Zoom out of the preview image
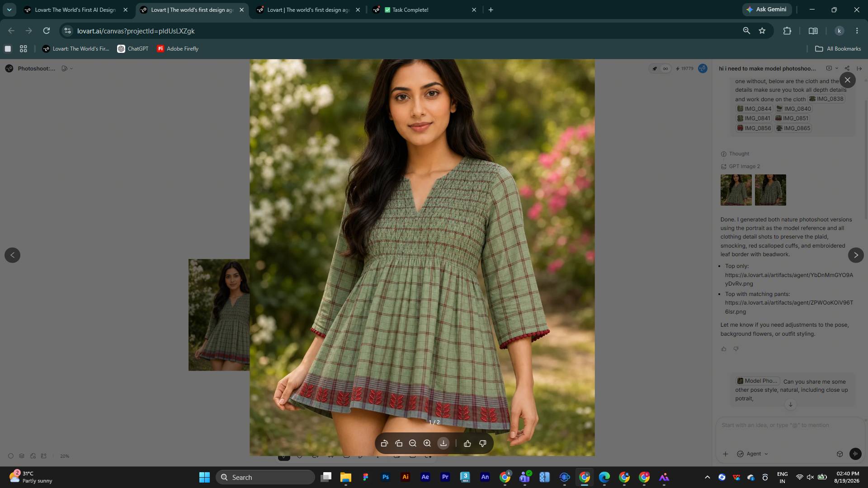The height and width of the screenshot is (488, 868). pos(412,443)
